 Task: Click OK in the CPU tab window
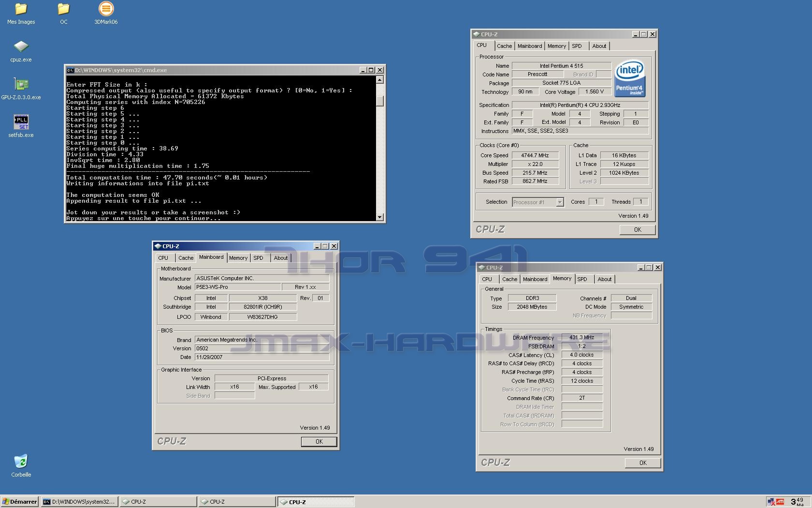pos(638,230)
